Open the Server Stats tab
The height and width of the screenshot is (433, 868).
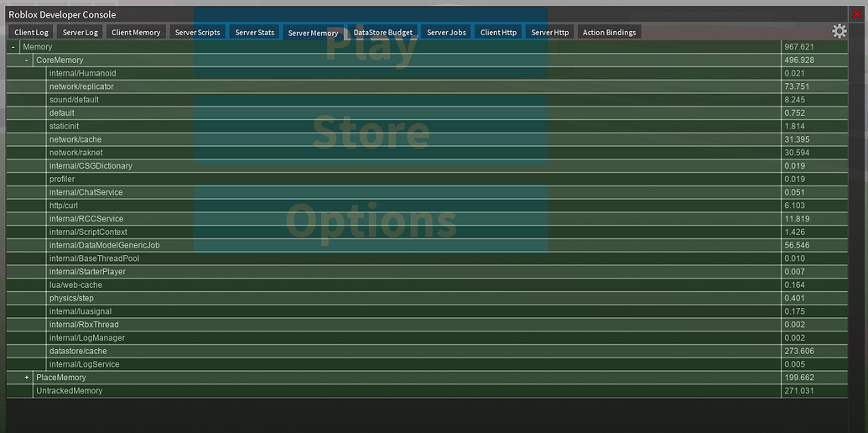[x=255, y=33]
